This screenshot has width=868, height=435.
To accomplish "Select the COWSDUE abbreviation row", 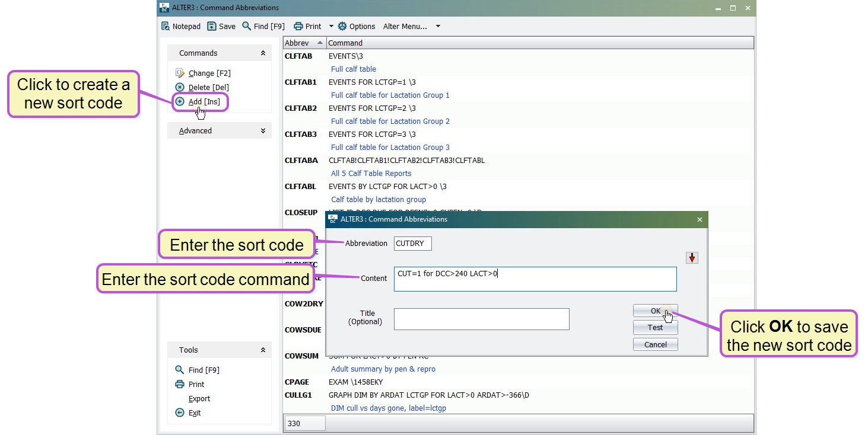I will 303,330.
